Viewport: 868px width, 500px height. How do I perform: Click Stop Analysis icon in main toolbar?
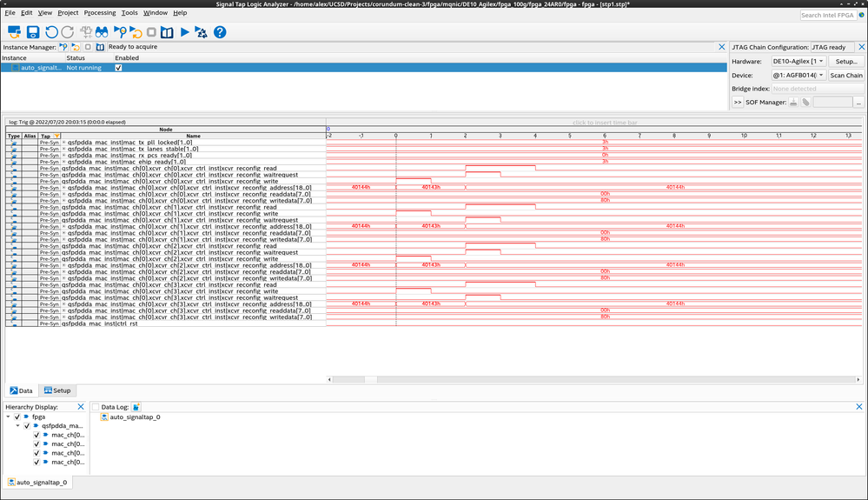[x=151, y=32]
